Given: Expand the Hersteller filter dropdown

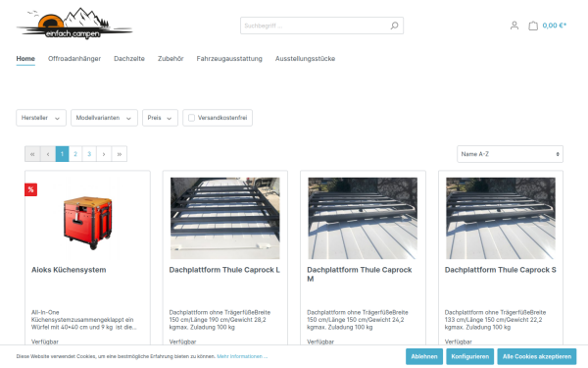Looking at the screenshot, I should pos(41,118).
